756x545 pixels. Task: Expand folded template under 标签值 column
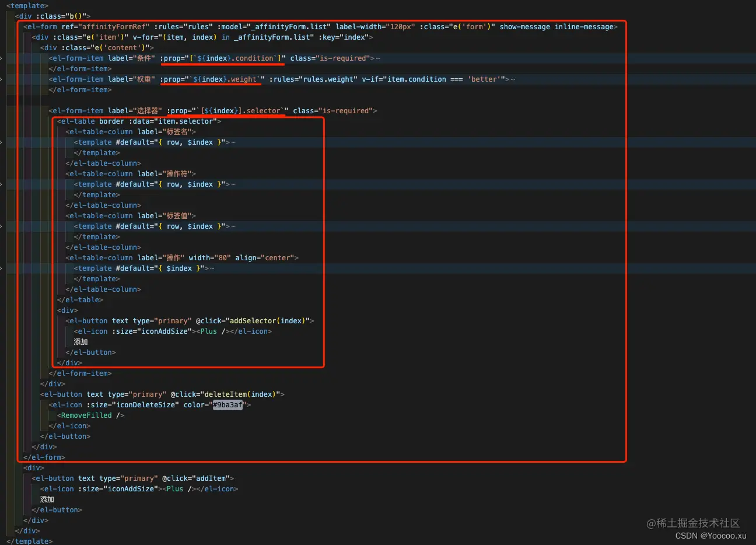click(233, 226)
